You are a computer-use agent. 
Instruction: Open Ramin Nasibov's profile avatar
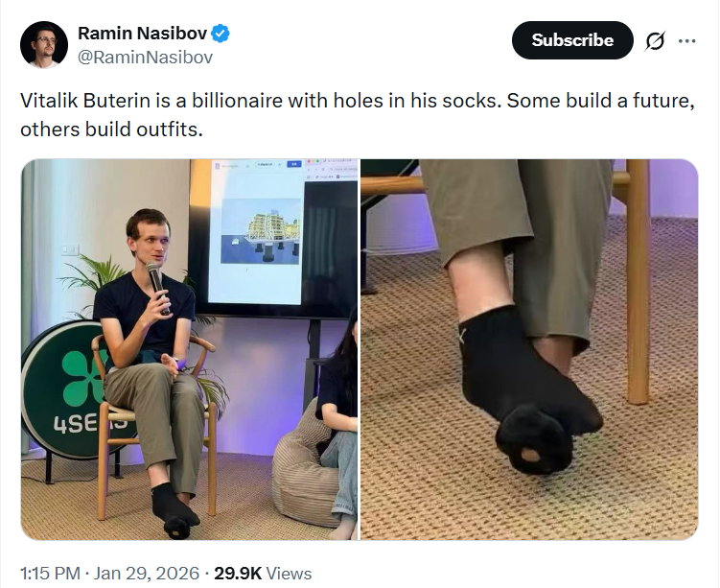click(44, 44)
